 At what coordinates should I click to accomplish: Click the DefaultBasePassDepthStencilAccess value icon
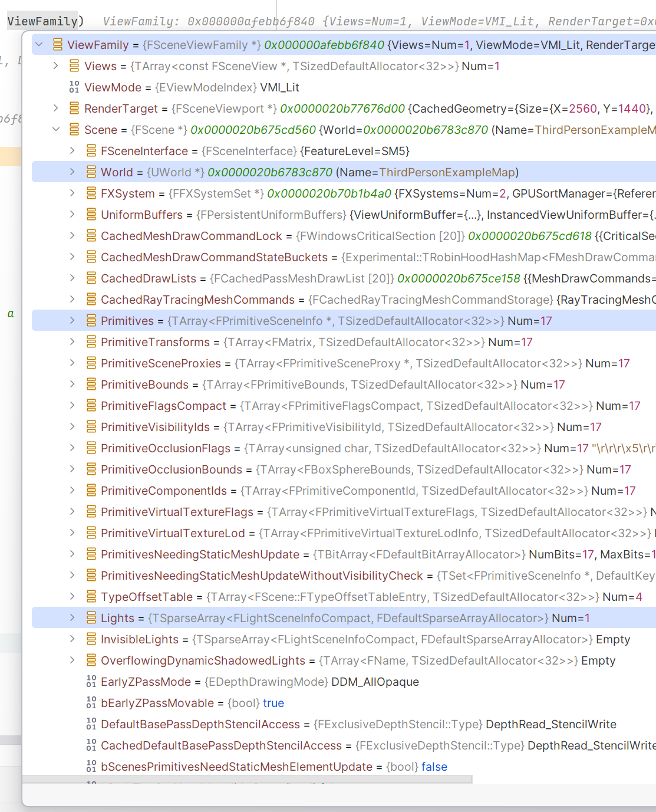pyautogui.click(x=91, y=724)
